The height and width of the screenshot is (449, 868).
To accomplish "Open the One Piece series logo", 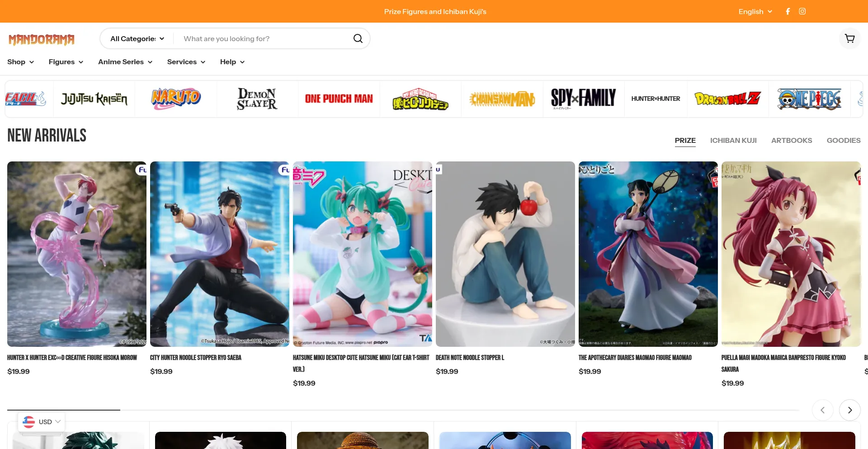I will click(809, 99).
